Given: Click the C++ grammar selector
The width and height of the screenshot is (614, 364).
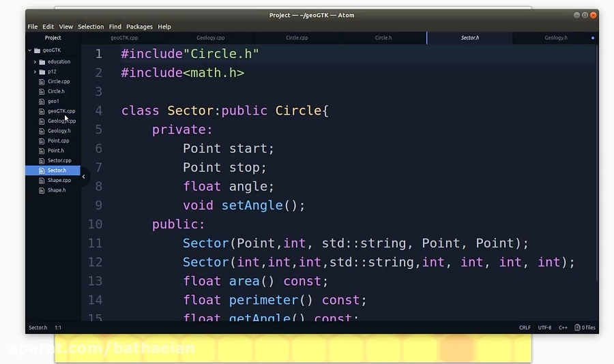Looking at the screenshot, I should tap(563, 328).
